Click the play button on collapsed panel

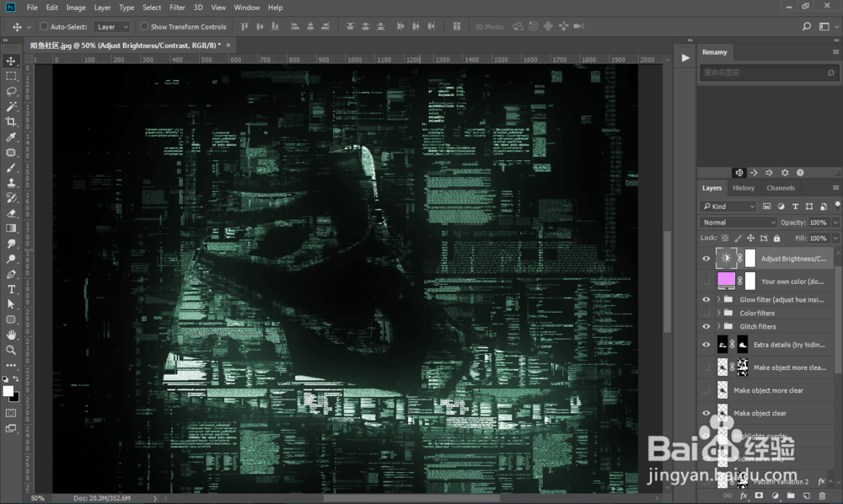(685, 58)
